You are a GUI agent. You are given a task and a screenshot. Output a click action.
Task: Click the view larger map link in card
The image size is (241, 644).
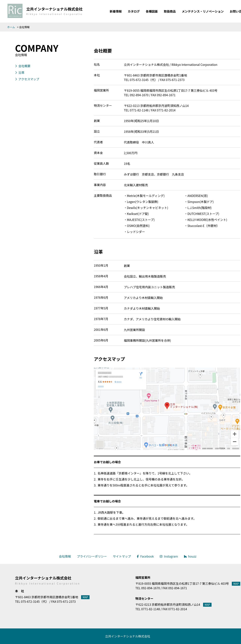pyautogui.click(x=101, y=387)
